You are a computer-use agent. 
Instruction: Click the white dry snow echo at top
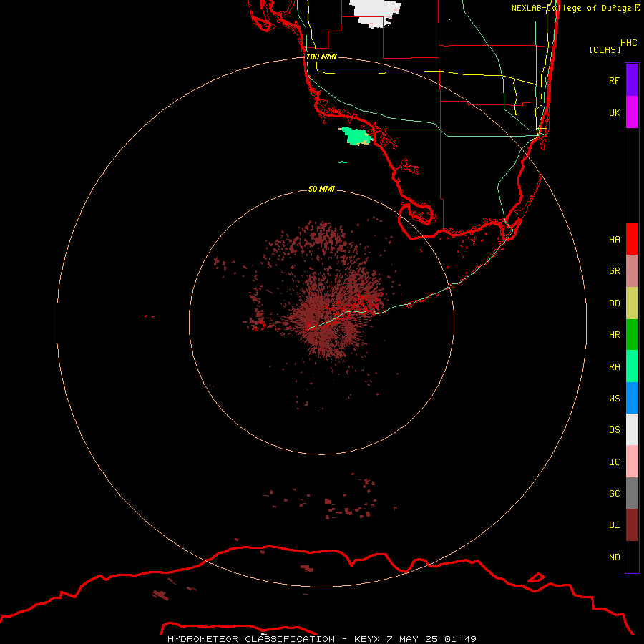[375, 13]
